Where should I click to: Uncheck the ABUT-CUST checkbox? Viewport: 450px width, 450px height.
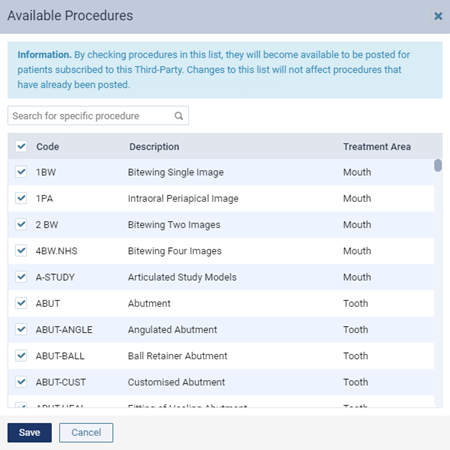pyautogui.click(x=21, y=382)
